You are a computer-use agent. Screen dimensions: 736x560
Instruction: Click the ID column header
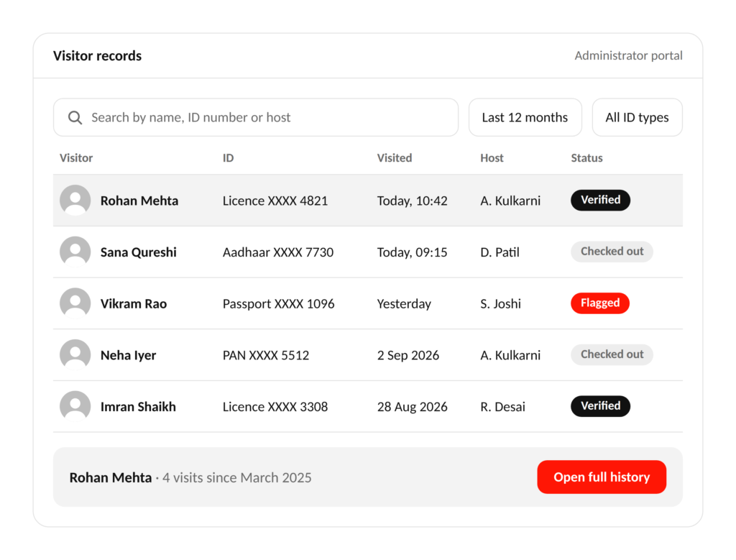pyautogui.click(x=228, y=157)
